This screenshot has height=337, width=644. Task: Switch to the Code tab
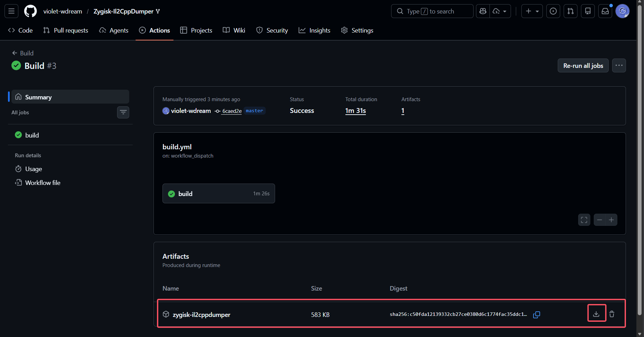pyautogui.click(x=20, y=30)
